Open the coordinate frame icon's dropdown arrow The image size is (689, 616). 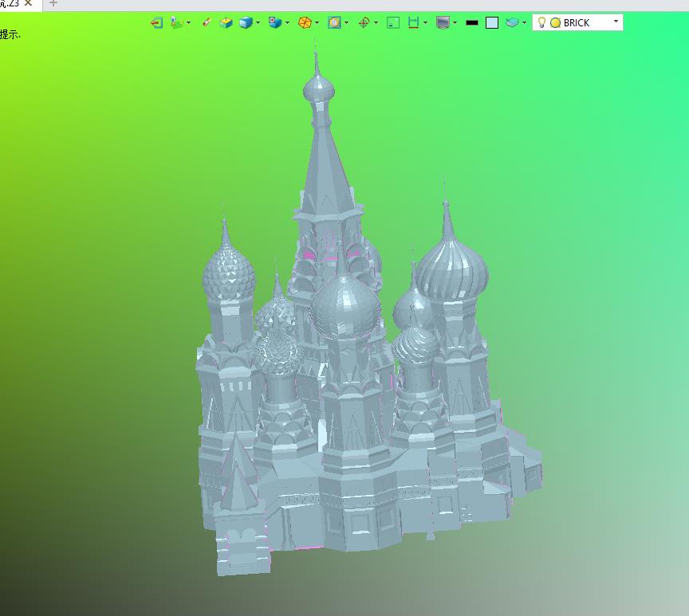(x=188, y=23)
